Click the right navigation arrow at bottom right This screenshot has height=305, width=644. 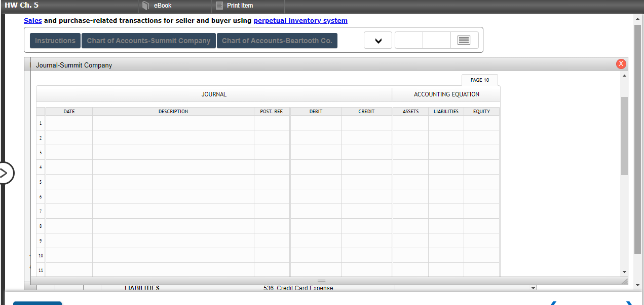(628, 302)
